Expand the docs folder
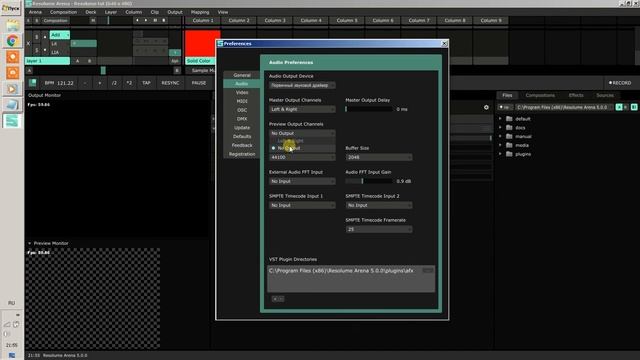 (x=500, y=128)
